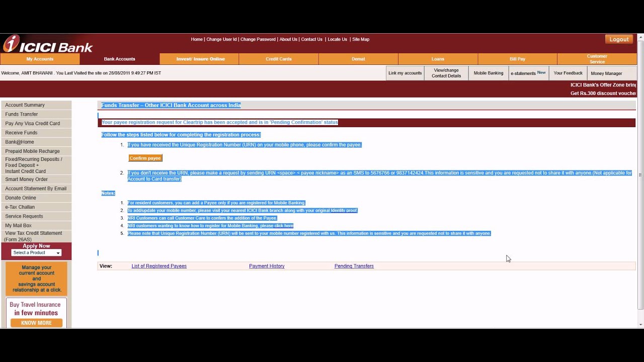This screenshot has height=362, width=644.
Task: Open Funds Transfer in sidebar
Action: (36, 114)
